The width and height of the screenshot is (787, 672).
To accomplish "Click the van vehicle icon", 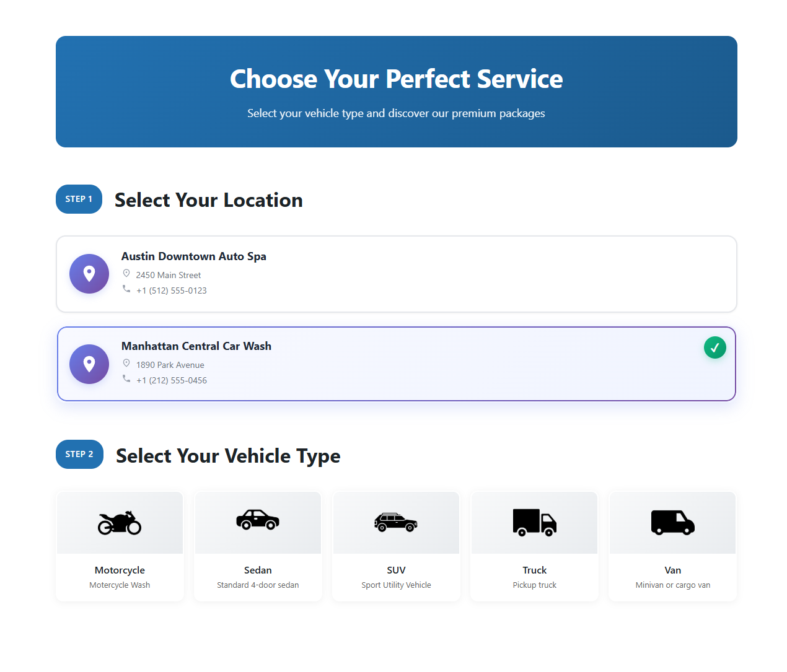I will (x=672, y=522).
